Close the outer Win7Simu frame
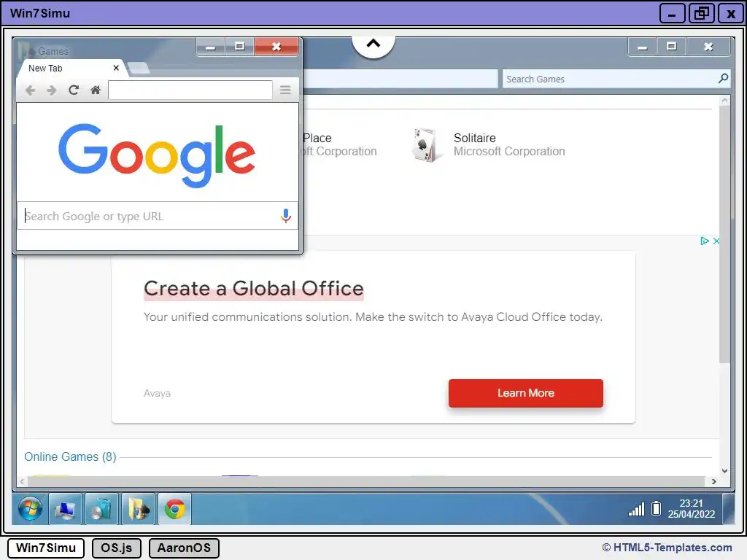 (x=731, y=13)
